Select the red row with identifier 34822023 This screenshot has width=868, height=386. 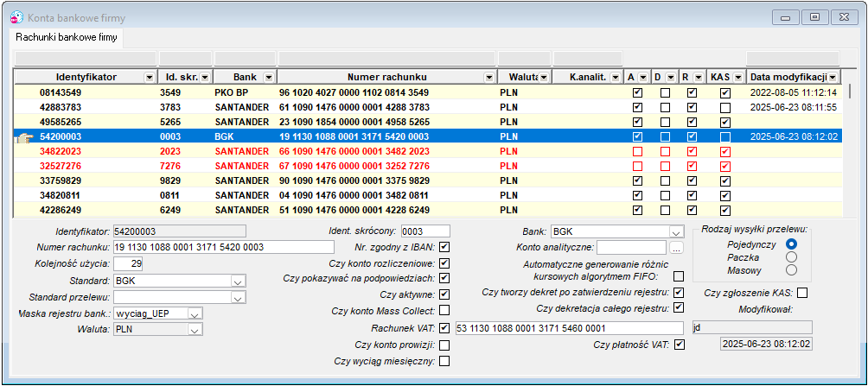429,151
